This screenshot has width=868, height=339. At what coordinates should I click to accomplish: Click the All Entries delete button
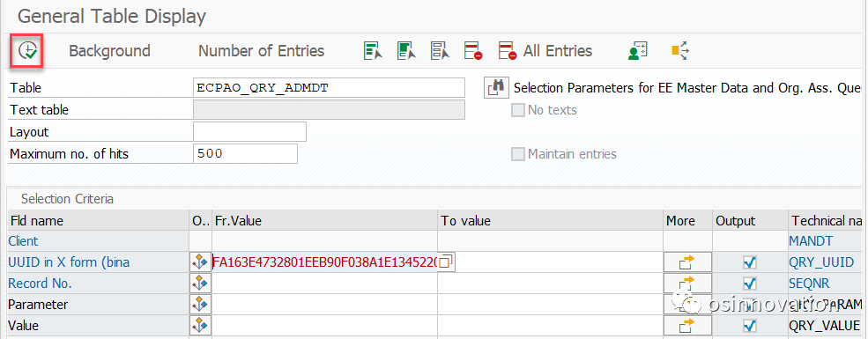click(x=545, y=51)
